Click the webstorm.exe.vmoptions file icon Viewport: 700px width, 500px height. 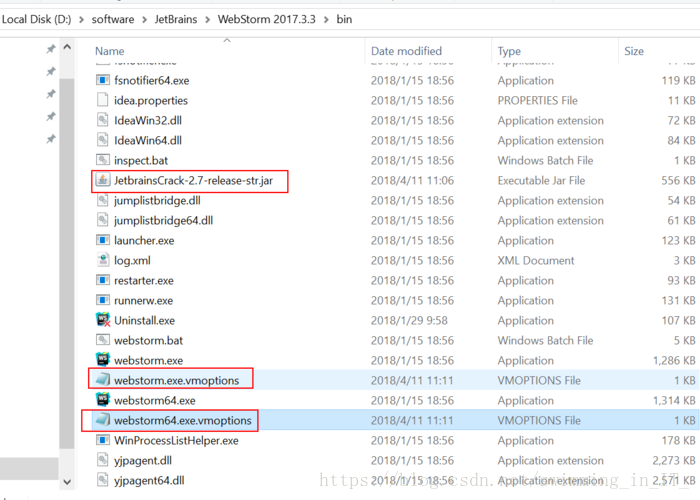[x=103, y=380]
